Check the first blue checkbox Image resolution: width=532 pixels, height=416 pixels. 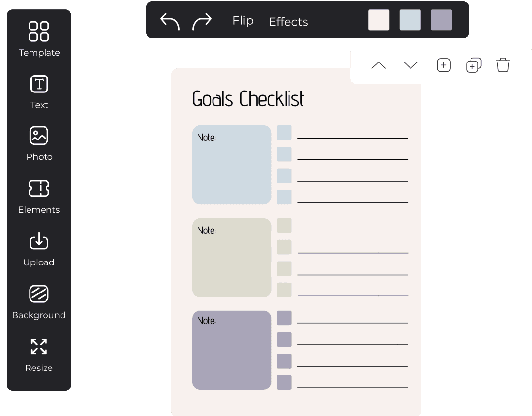point(284,133)
